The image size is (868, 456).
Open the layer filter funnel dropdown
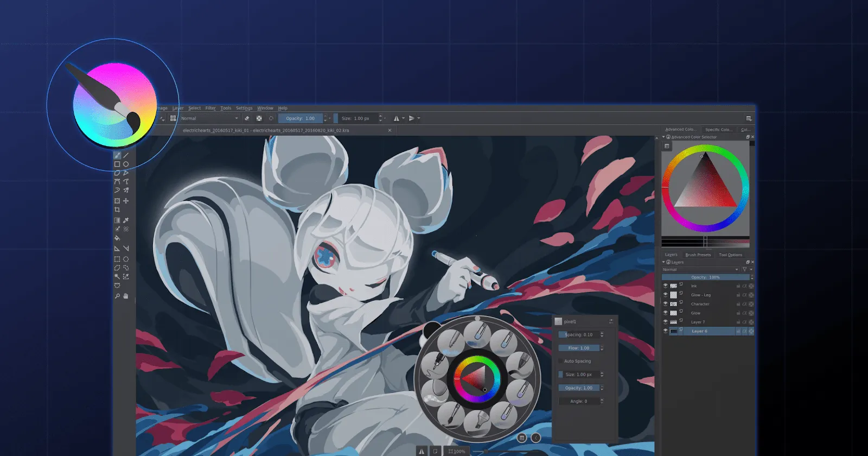[746, 269]
